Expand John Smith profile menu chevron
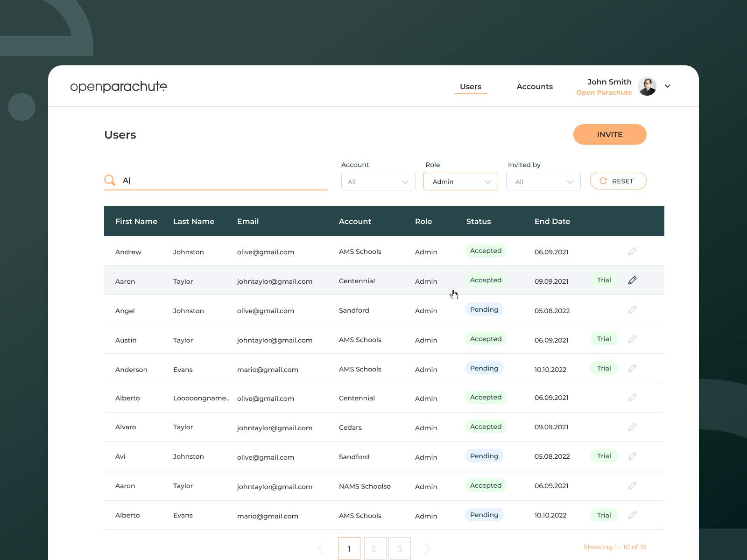Viewport: 747px width, 560px height. [x=668, y=86]
